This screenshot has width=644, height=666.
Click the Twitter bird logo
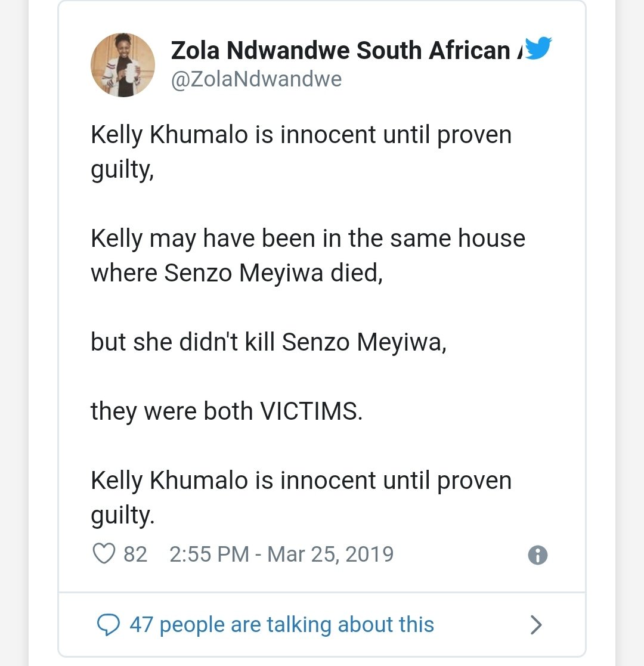[x=538, y=49]
